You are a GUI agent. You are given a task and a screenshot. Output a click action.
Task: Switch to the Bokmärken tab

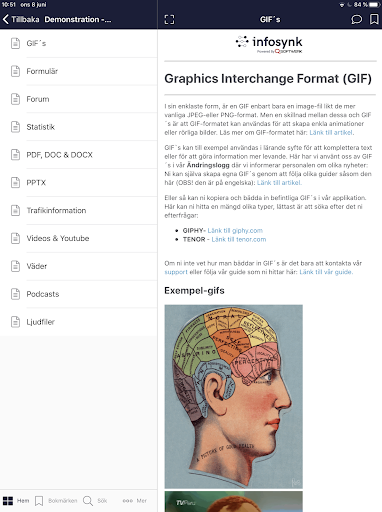coord(56,501)
